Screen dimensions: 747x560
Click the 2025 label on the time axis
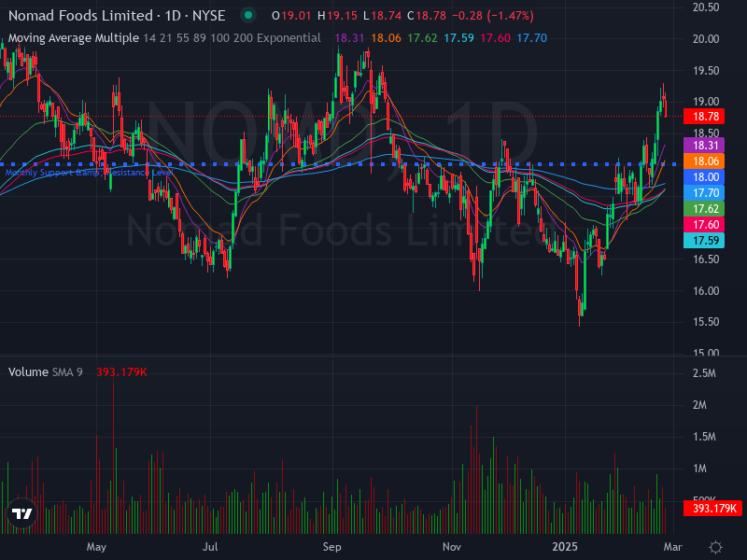[566, 547]
